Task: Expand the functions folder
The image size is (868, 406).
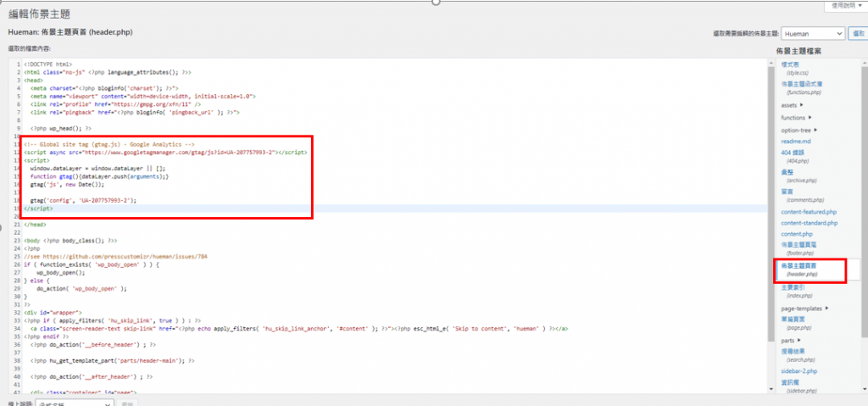Action: (796, 118)
